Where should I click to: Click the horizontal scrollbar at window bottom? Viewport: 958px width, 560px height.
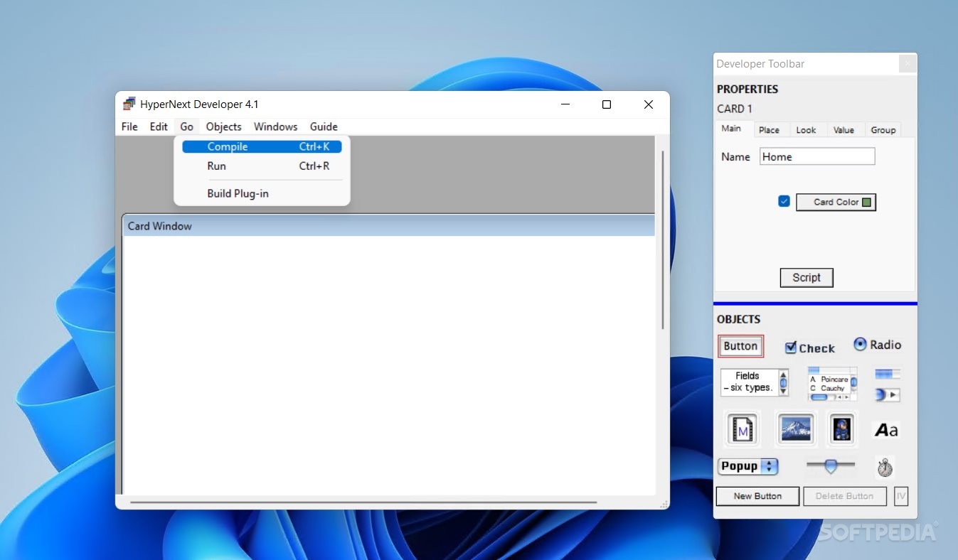(363, 502)
